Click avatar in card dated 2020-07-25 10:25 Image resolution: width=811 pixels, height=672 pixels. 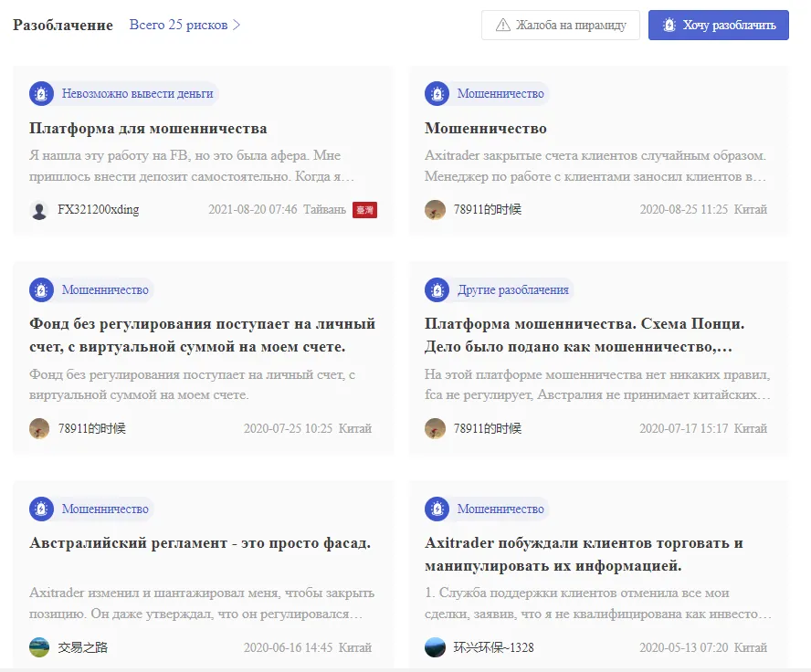(x=39, y=428)
